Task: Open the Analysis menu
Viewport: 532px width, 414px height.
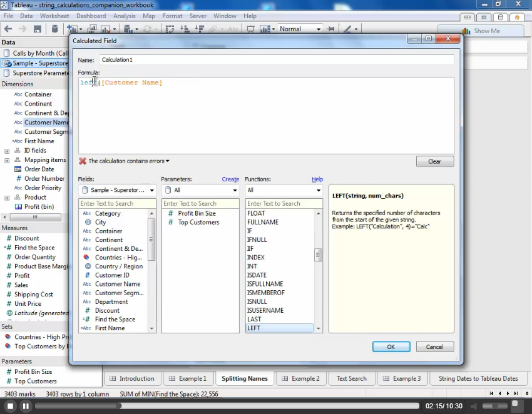Action: pos(124,16)
